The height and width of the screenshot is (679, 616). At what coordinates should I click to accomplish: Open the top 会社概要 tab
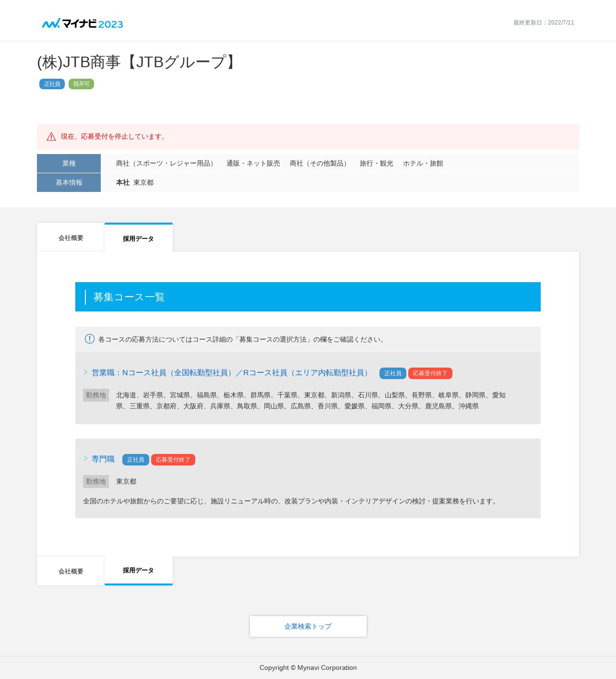tap(71, 237)
